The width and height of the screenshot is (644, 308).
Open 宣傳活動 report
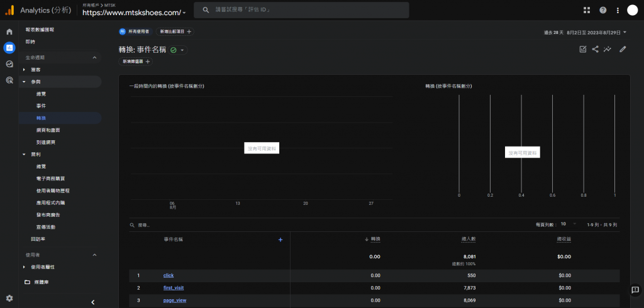[x=45, y=227]
